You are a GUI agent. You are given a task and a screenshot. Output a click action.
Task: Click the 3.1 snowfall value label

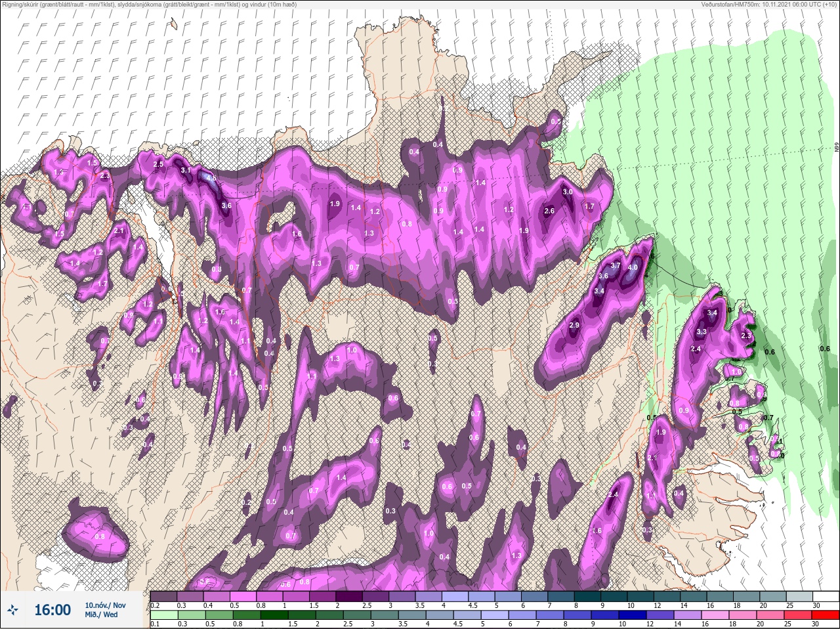click(x=186, y=170)
